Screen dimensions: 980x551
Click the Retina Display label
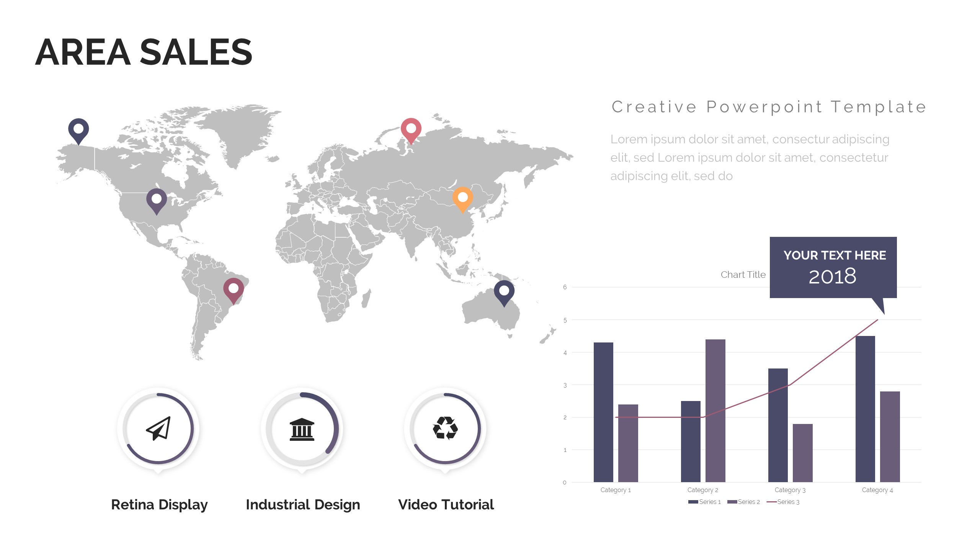click(x=159, y=505)
